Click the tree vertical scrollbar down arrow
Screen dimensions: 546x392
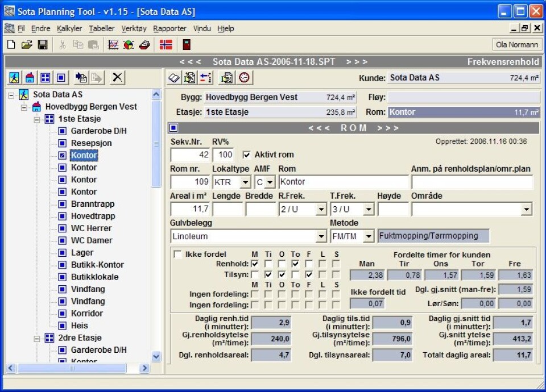(x=156, y=357)
